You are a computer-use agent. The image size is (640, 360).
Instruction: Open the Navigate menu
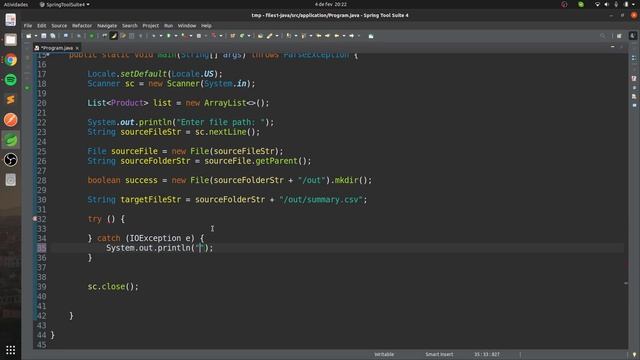[x=107, y=25]
